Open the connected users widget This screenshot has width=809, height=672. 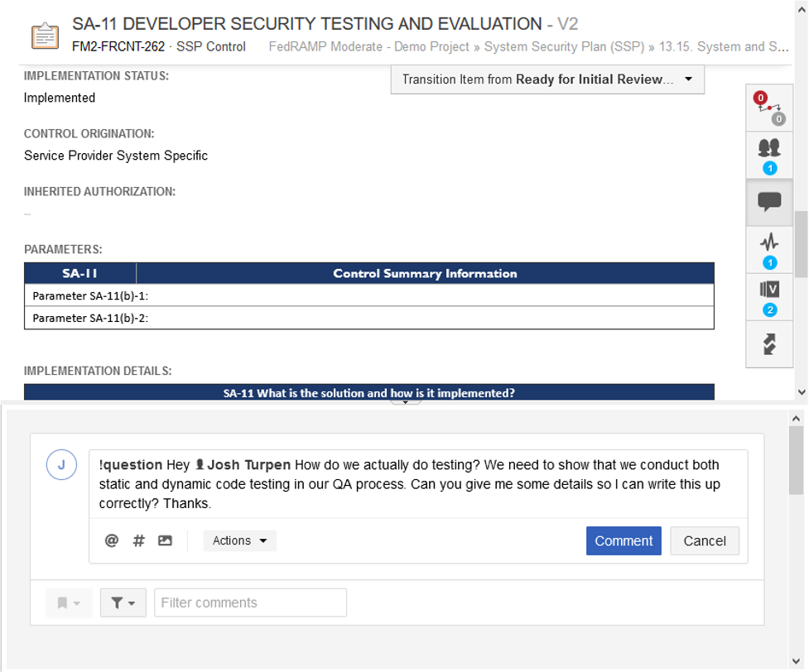[768, 154]
